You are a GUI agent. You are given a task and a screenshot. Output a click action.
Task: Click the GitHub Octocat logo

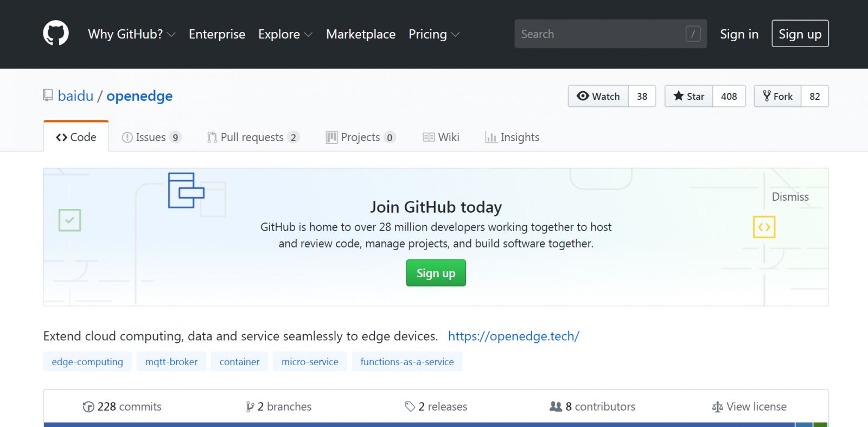[56, 34]
